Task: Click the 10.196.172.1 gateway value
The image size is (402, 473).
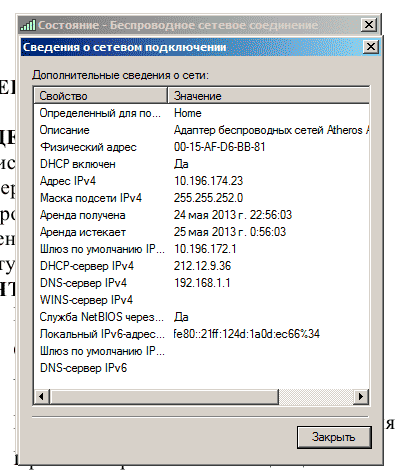Action: [x=205, y=249]
